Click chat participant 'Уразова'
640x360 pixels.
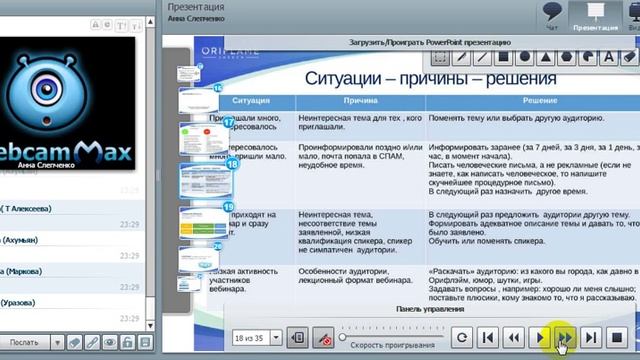pyautogui.click(x=18, y=303)
